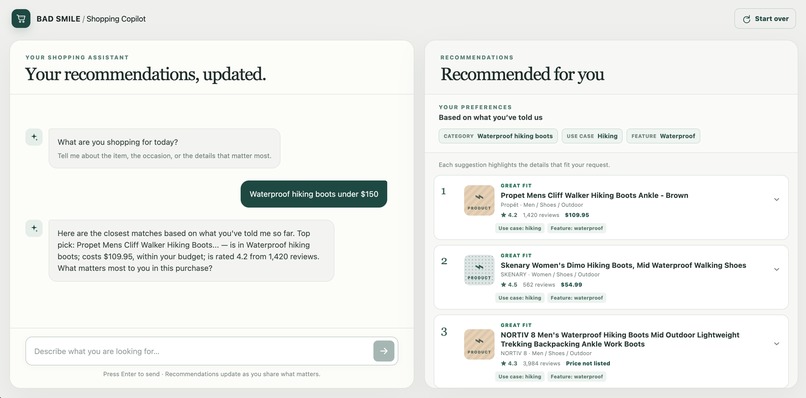Viewport: 806px width, 398px height.
Task: Click 'Price not listed' text
Action: [588, 363]
